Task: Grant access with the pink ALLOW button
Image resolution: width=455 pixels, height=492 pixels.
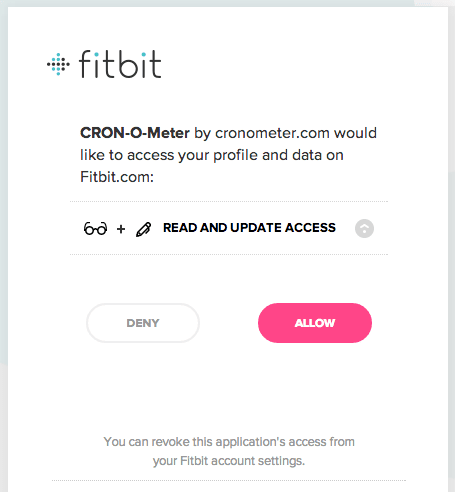Action: [x=315, y=323]
